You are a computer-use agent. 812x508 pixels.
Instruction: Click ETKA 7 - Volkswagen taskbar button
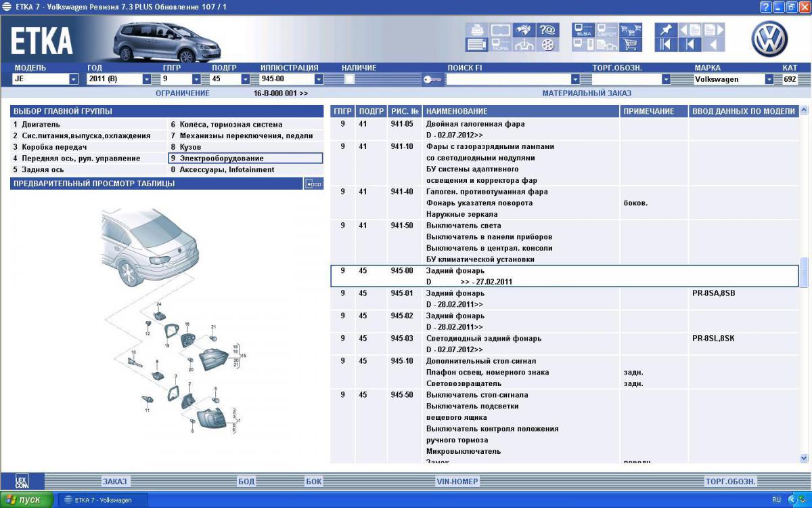pos(104,500)
